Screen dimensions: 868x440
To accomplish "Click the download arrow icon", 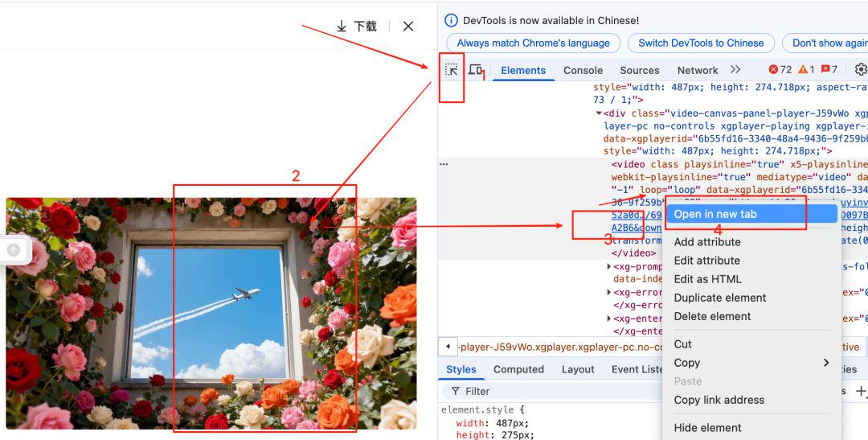I will pyautogui.click(x=342, y=27).
